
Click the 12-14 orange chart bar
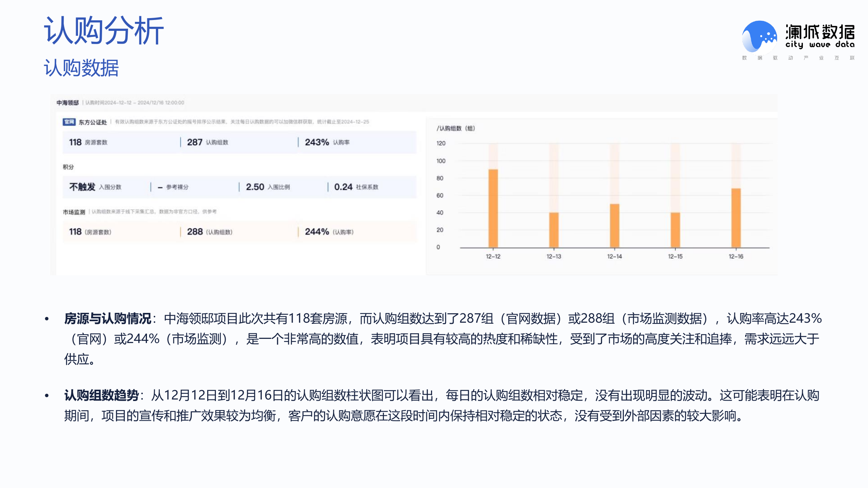coord(614,226)
